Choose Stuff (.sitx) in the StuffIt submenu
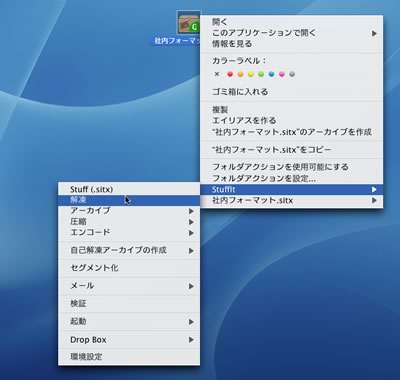 coord(129,189)
